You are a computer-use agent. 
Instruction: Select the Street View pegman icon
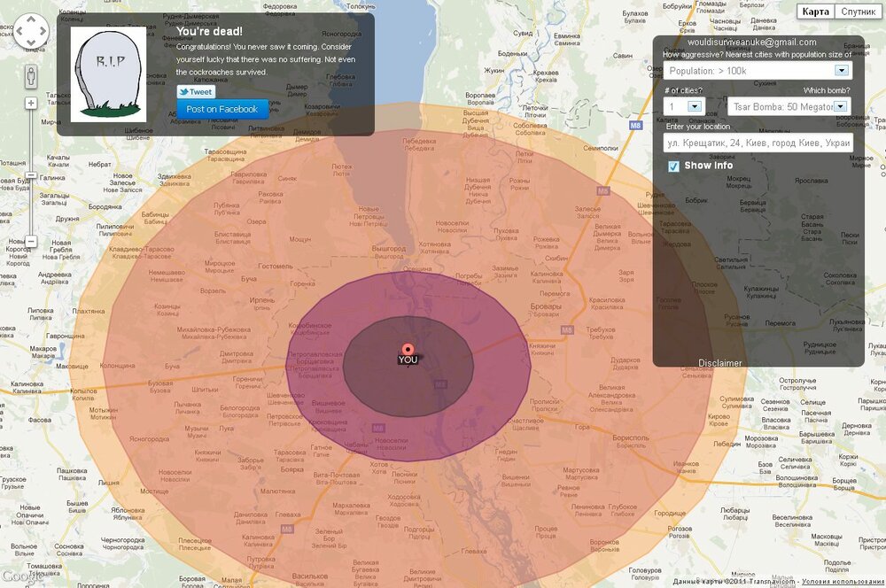point(31,75)
